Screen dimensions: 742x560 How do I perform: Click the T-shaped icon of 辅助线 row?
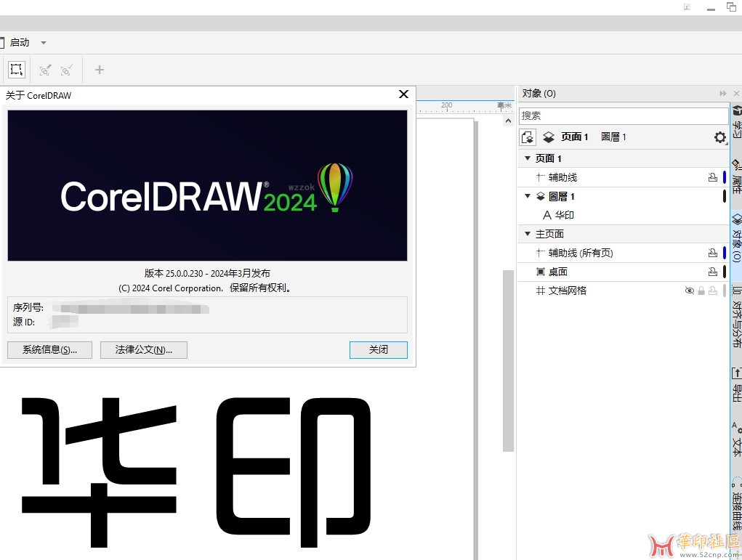pos(541,177)
